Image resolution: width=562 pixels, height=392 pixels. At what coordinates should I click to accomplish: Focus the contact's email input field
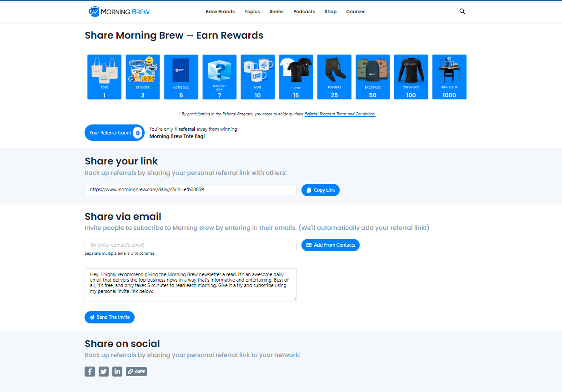tap(191, 245)
